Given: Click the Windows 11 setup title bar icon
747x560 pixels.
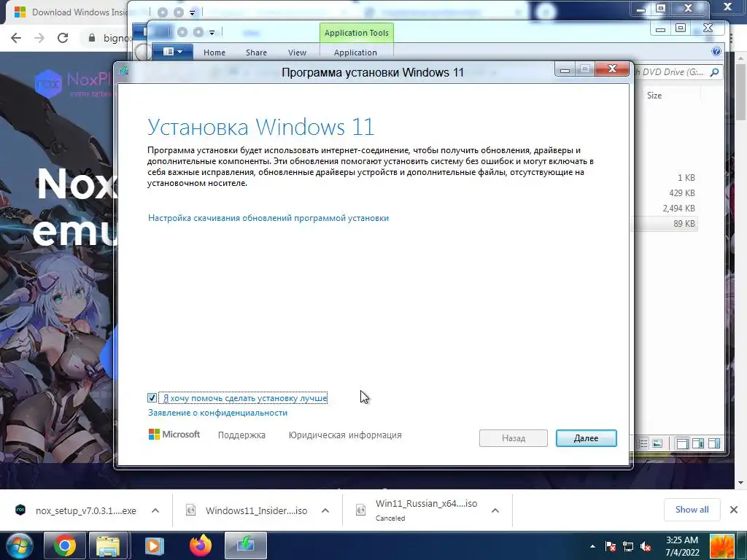Looking at the screenshot, I should point(124,71).
